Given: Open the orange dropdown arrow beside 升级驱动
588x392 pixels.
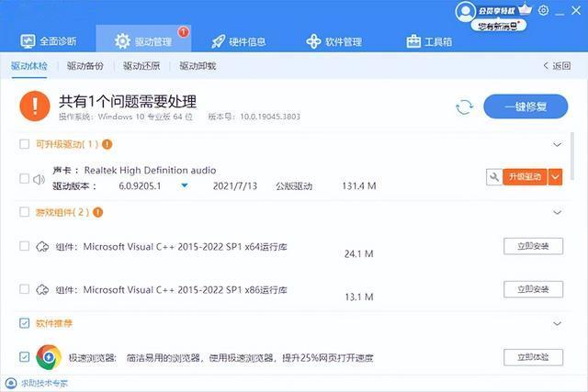Looking at the screenshot, I should 555,177.
